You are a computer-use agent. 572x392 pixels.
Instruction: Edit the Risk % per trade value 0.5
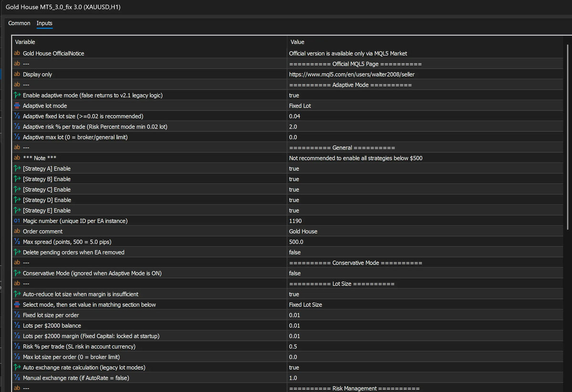[x=293, y=347]
